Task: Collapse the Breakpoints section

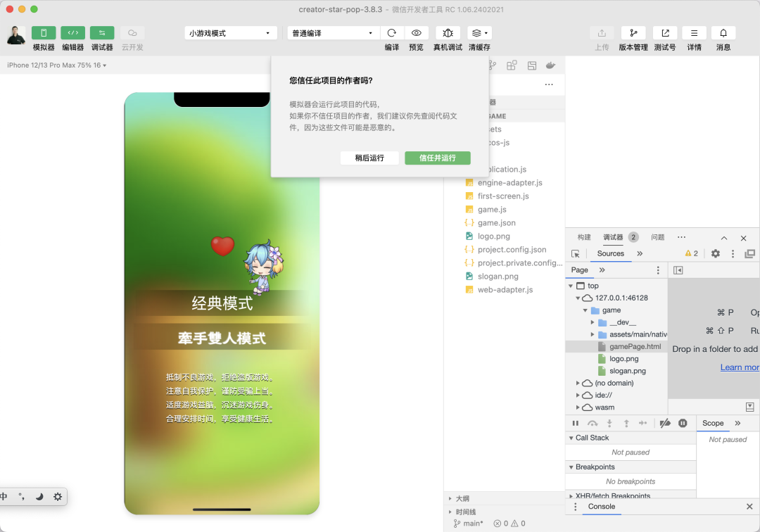Action: click(571, 467)
